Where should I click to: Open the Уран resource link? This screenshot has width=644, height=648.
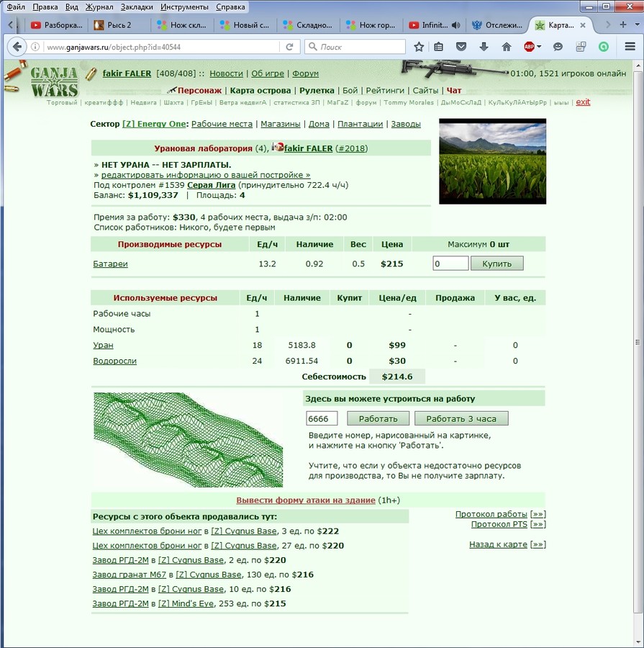(103, 345)
